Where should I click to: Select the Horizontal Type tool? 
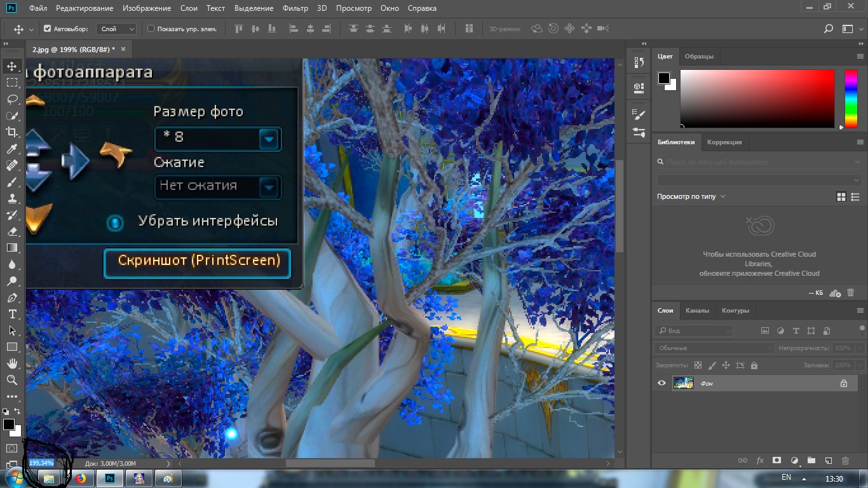12,314
